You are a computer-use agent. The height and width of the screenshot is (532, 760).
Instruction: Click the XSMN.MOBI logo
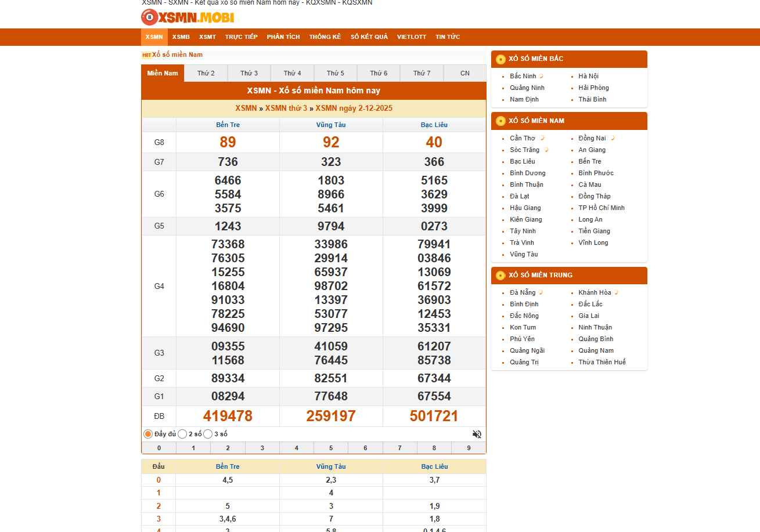[x=188, y=17]
